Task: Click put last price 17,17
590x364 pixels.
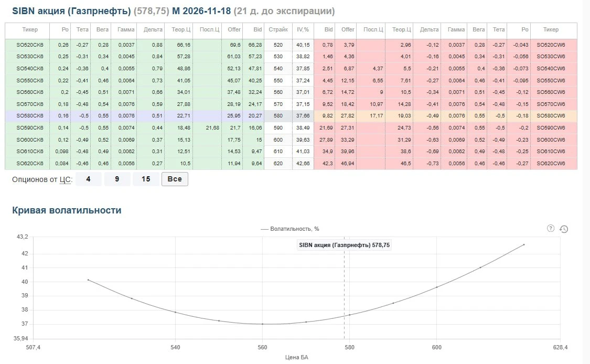Action: click(376, 116)
